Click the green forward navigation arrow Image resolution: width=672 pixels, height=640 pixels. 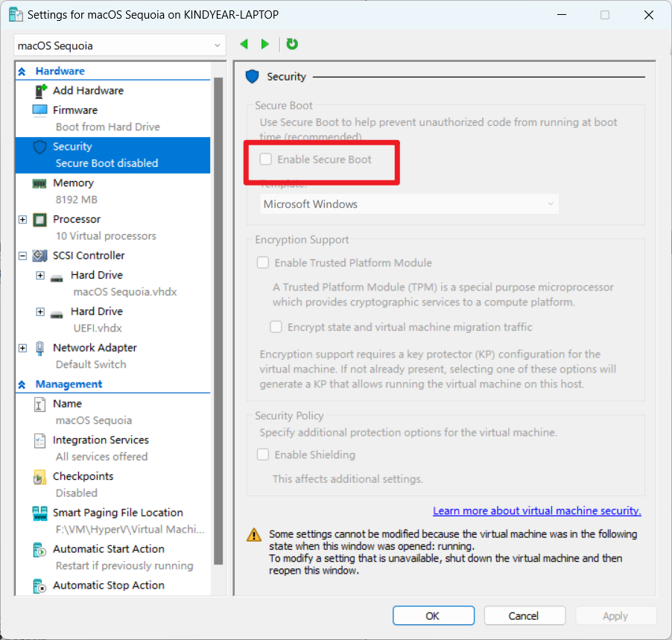[265, 44]
